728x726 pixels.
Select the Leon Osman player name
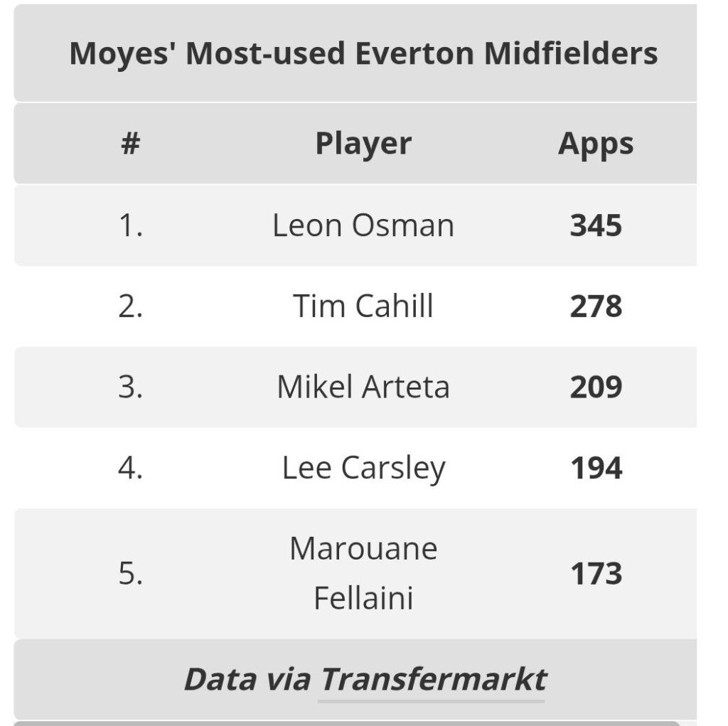point(363,225)
